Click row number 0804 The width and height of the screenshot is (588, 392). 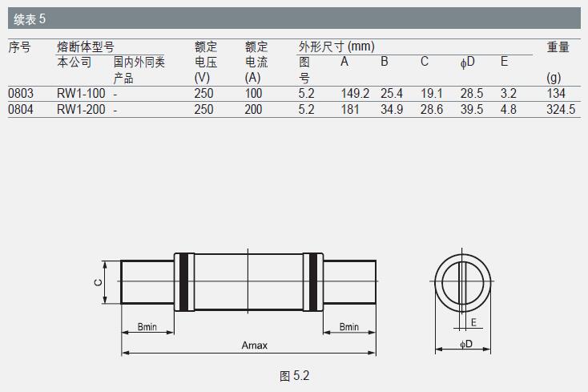click(x=21, y=109)
